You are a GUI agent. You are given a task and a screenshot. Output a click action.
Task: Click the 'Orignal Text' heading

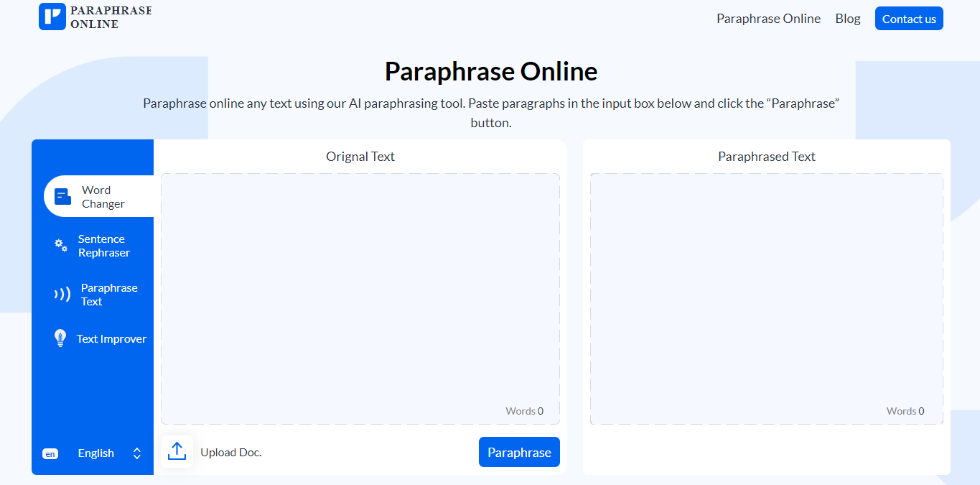point(360,157)
